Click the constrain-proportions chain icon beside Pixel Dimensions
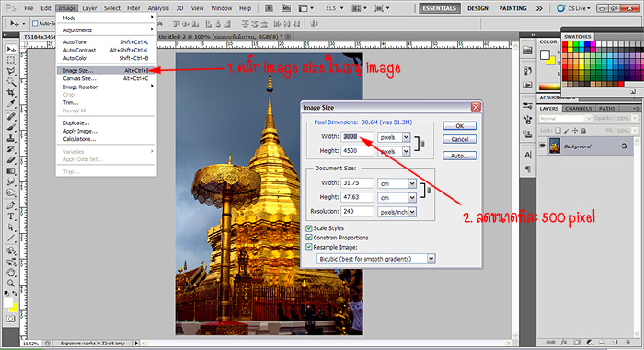 [423, 144]
